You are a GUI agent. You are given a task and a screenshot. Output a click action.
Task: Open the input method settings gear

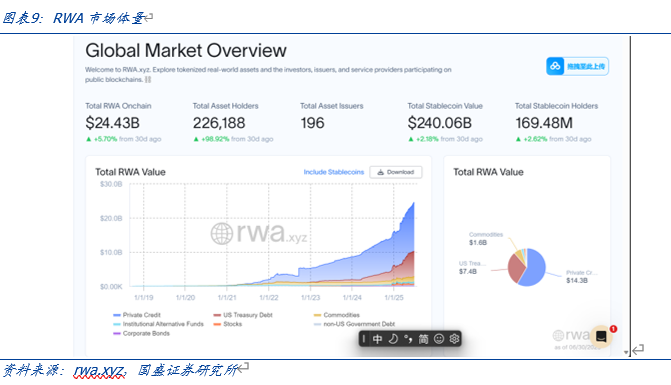[x=454, y=339]
